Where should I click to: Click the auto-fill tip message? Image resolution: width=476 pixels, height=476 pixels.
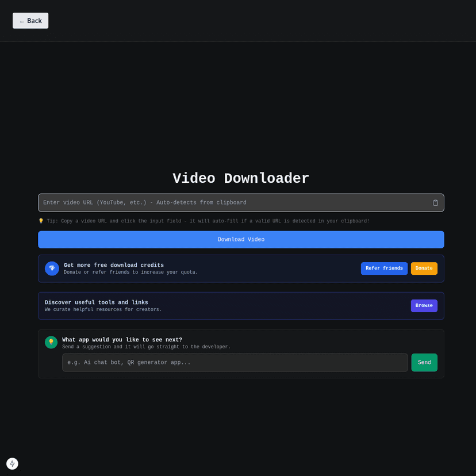click(x=204, y=221)
